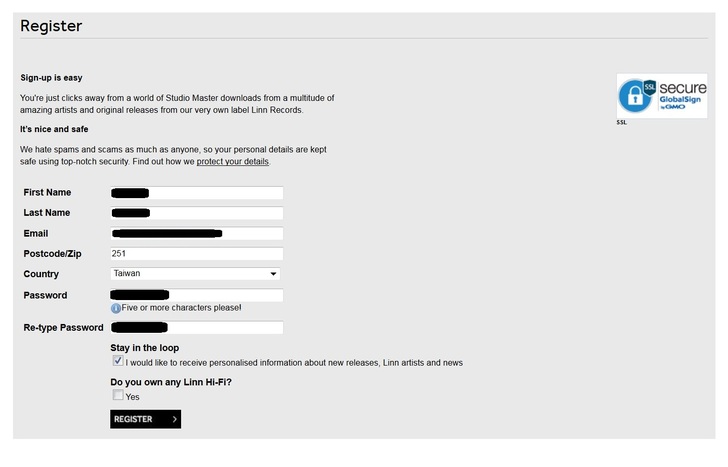Expand the Country list via its arrow
728x467 pixels.
[x=273, y=274]
